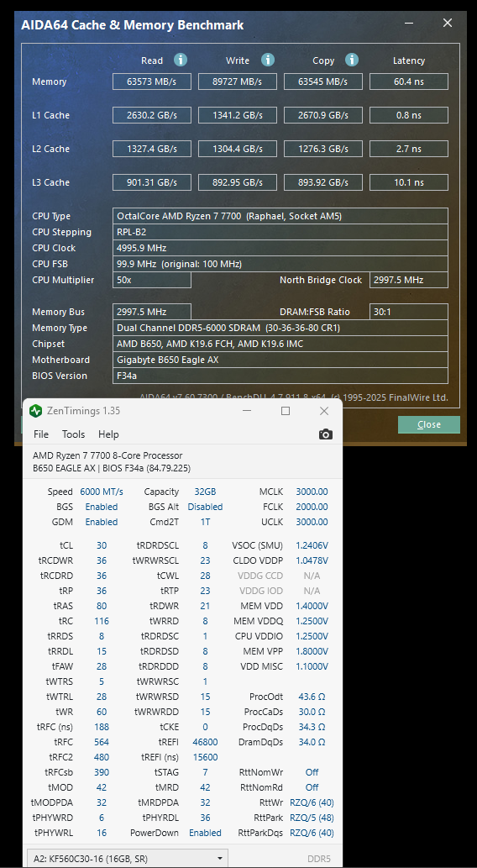The height and width of the screenshot is (868, 477).
Task: Click the Capacity 32GB value in ZenTimings
Action: pyautogui.click(x=205, y=492)
